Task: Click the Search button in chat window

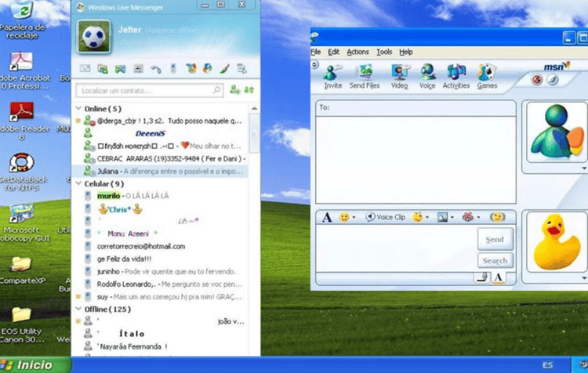Action: point(495,260)
